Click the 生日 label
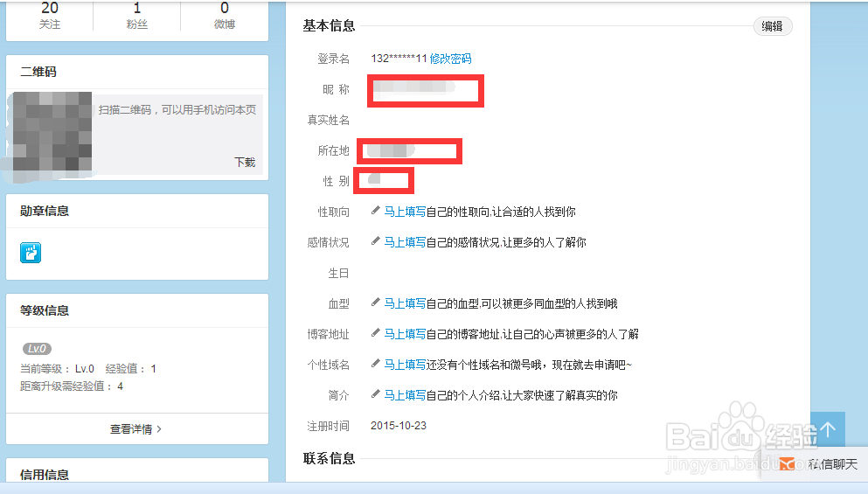Viewport: 868px width, 494px height. click(339, 273)
